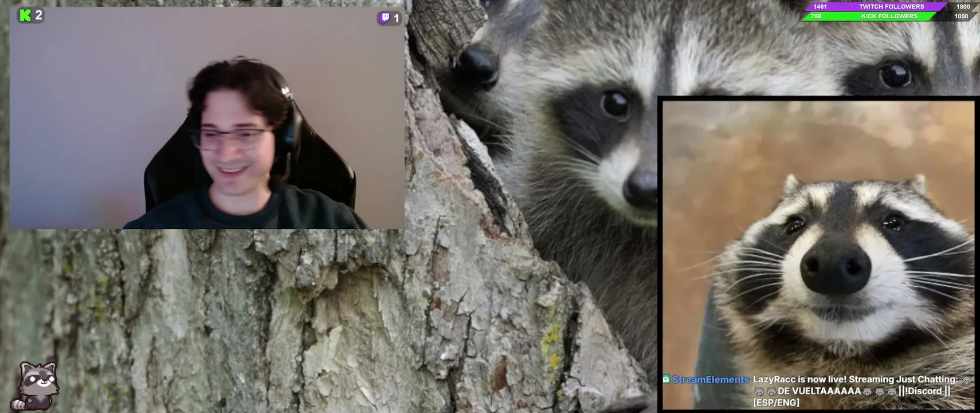Click the StreamElements username in chat
The width and height of the screenshot is (980, 413).
pyautogui.click(x=711, y=380)
